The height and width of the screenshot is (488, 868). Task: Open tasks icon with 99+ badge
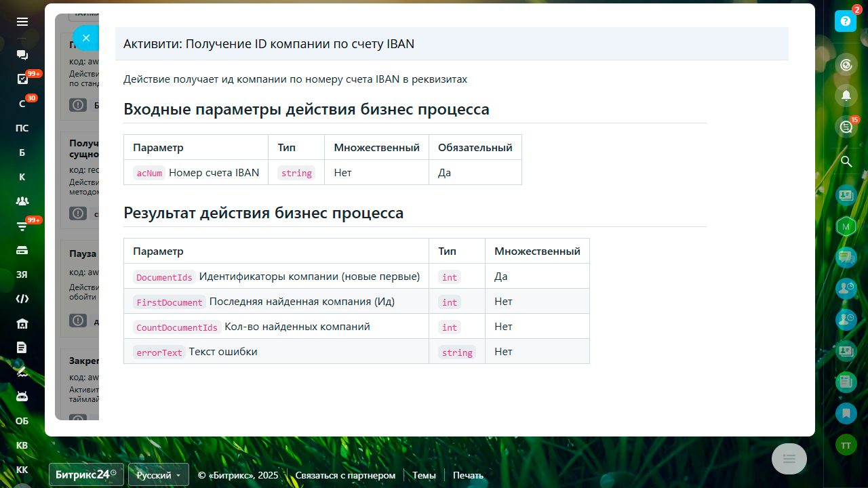[22, 79]
